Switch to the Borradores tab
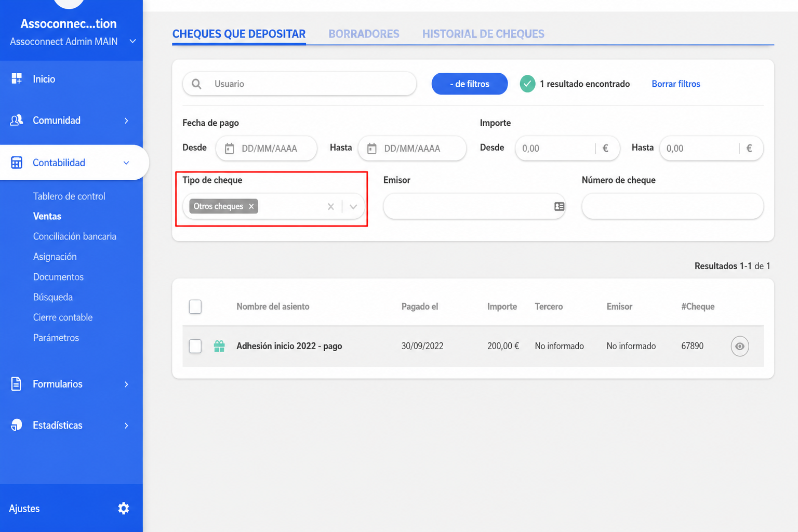Viewport: 798px width, 532px height. pos(364,34)
